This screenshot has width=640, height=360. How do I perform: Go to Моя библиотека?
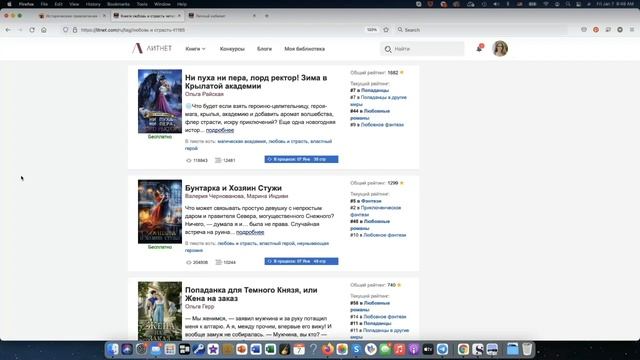pyautogui.click(x=304, y=49)
